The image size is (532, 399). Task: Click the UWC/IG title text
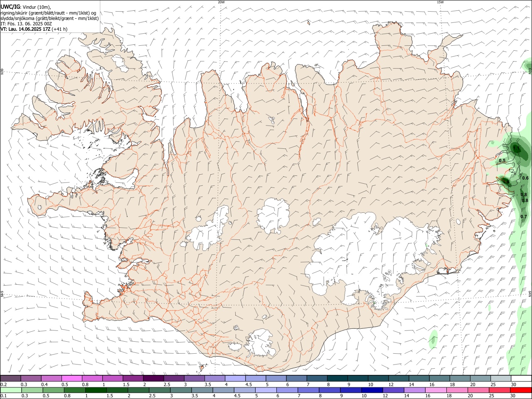click(10, 7)
